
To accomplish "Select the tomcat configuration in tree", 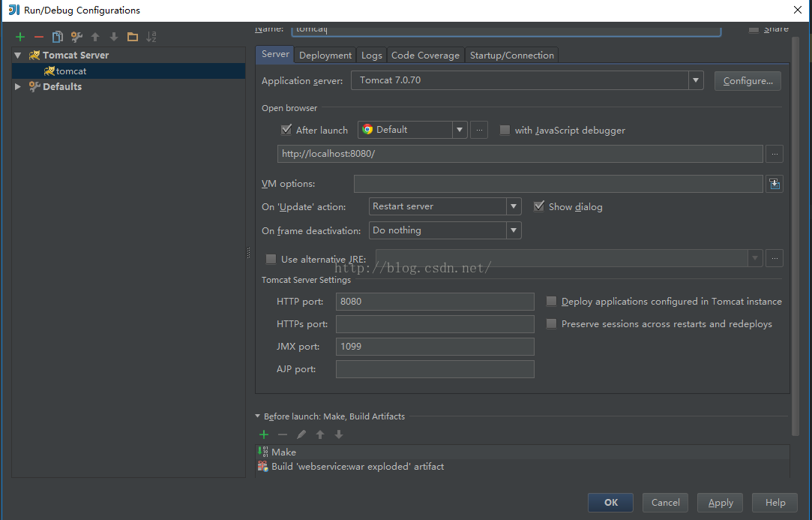I will 128,71.
